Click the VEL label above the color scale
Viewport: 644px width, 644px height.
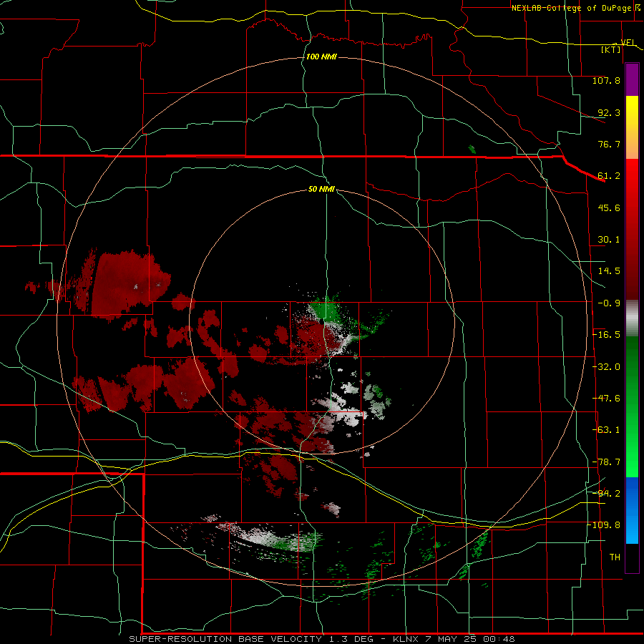pyautogui.click(x=628, y=42)
